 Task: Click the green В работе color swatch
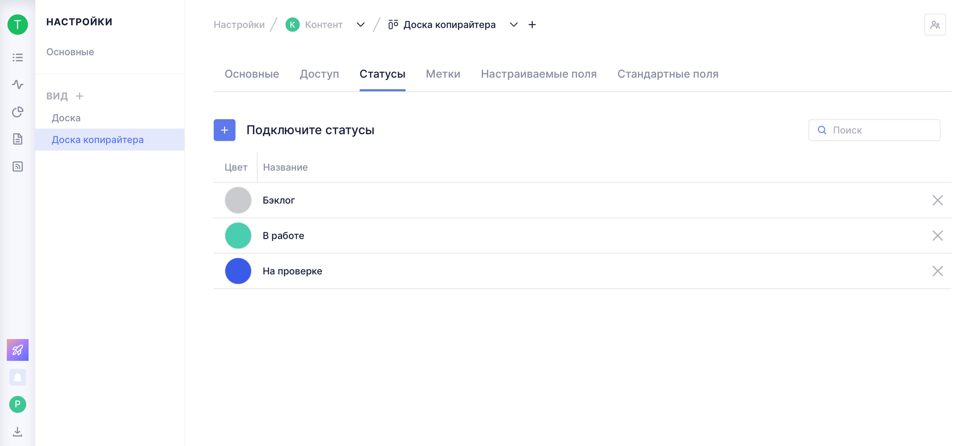click(238, 236)
